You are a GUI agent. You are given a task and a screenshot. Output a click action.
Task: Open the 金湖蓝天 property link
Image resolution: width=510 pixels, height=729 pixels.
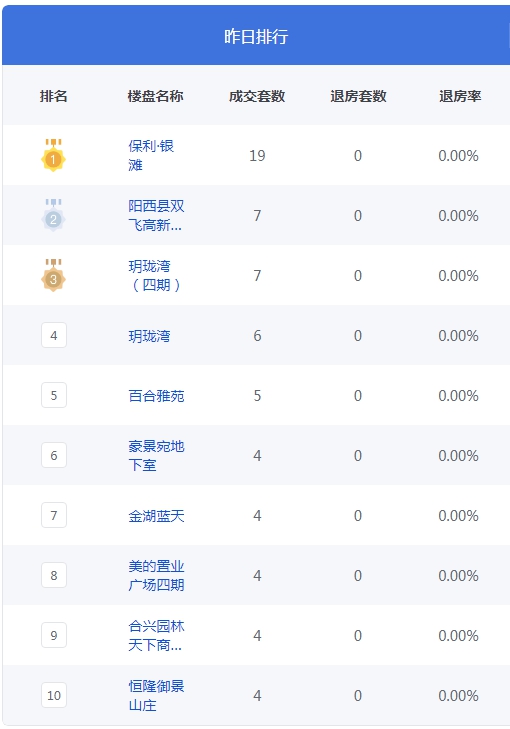[x=156, y=516]
